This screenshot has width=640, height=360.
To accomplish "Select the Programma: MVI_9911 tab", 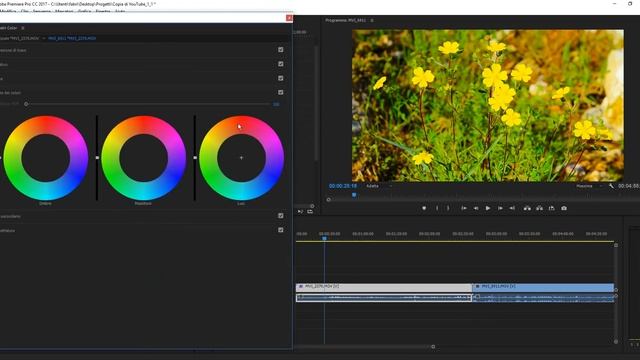I will (345, 20).
